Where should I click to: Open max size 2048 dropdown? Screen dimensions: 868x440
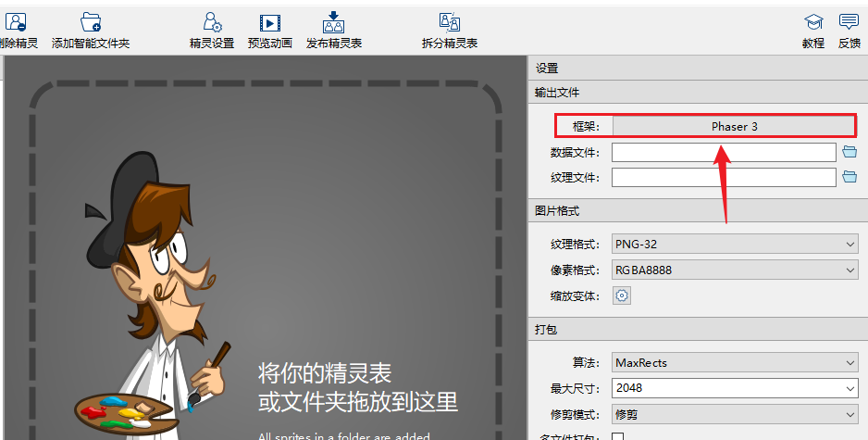pos(735,388)
